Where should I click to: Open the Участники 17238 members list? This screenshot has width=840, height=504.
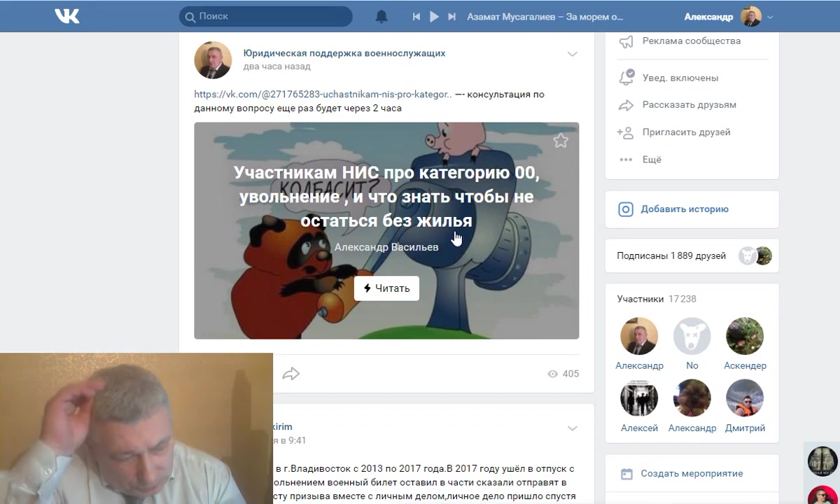tap(657, 299)
